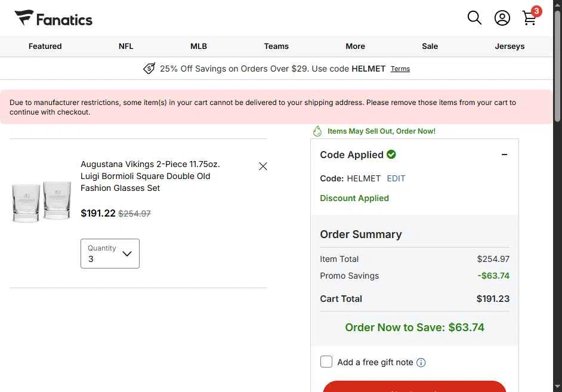
Task: Click the page vertical scrollbar
Action: point(557,66)
